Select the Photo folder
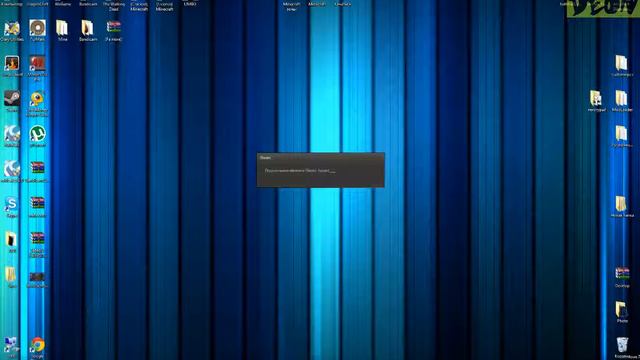 pyautogui.click(x=622, y=312)
